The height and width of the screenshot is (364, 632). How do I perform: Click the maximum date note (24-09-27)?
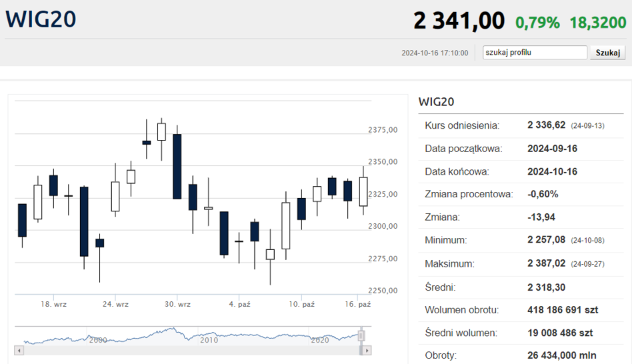point(587,265)
